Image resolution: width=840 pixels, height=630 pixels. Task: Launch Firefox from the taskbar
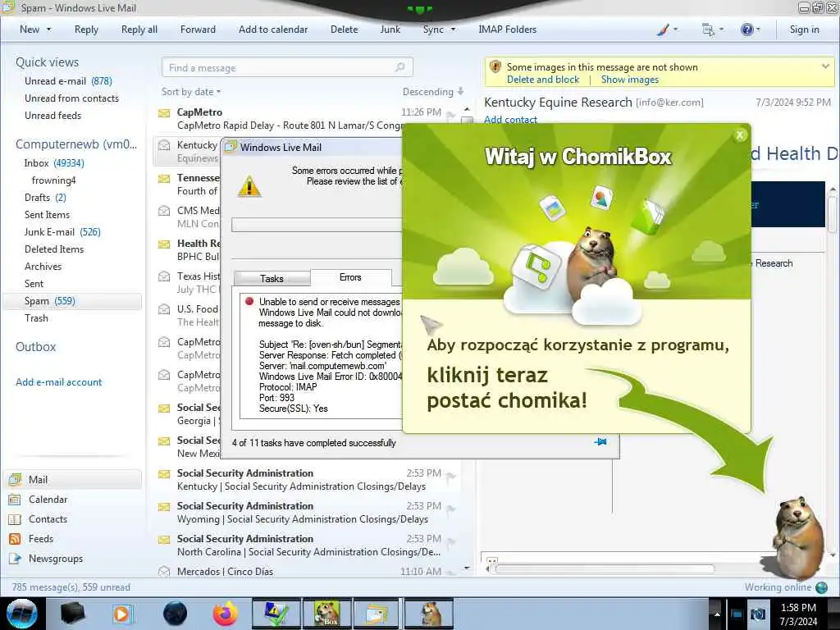[226, 614]
